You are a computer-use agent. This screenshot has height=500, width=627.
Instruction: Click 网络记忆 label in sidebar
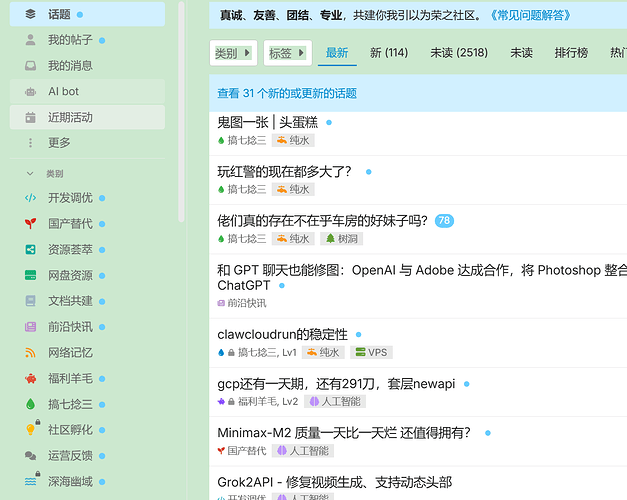70,353
